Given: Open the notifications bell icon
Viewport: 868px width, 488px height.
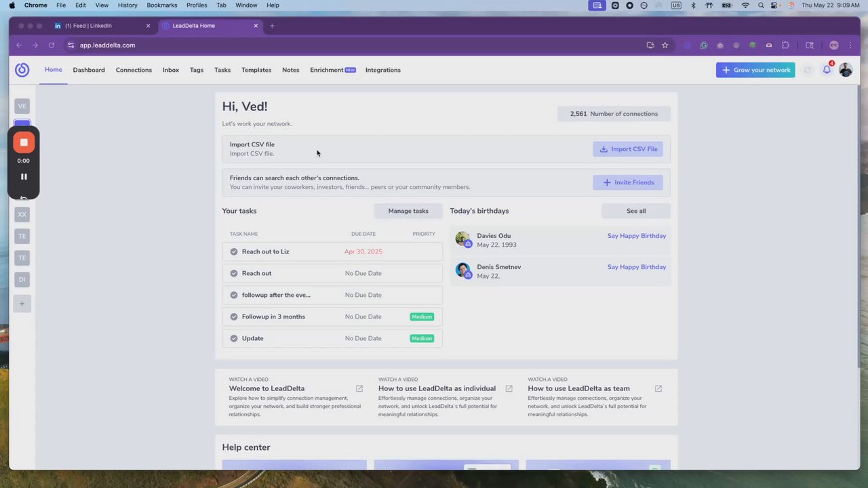Looking at the screenshot, I should point(827,70).
